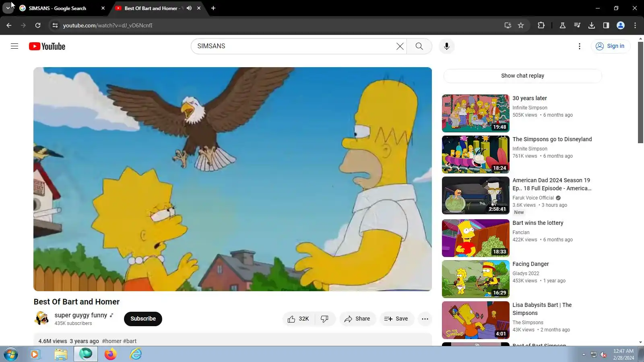Image resolution: width=644 pixels, height=362 pixels.
Task: Open Firefox from the taskbar
Action: pos(110,354)
